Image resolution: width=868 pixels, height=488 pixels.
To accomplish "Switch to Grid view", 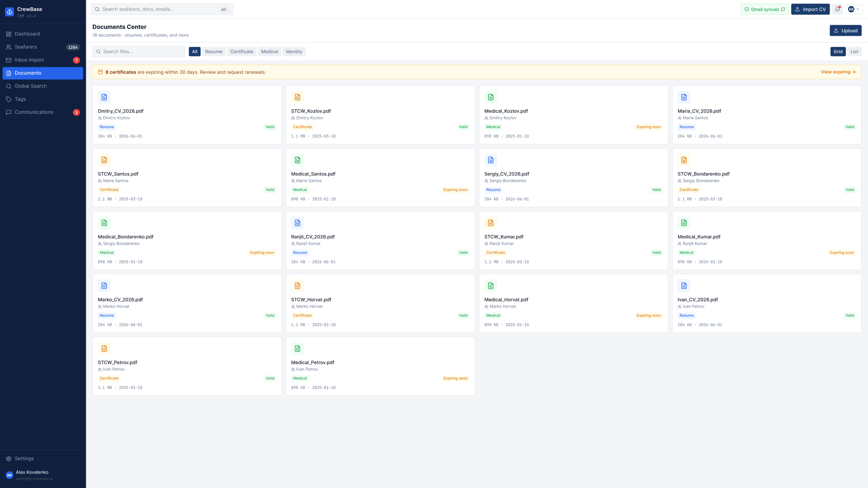I will pos(838,52).
